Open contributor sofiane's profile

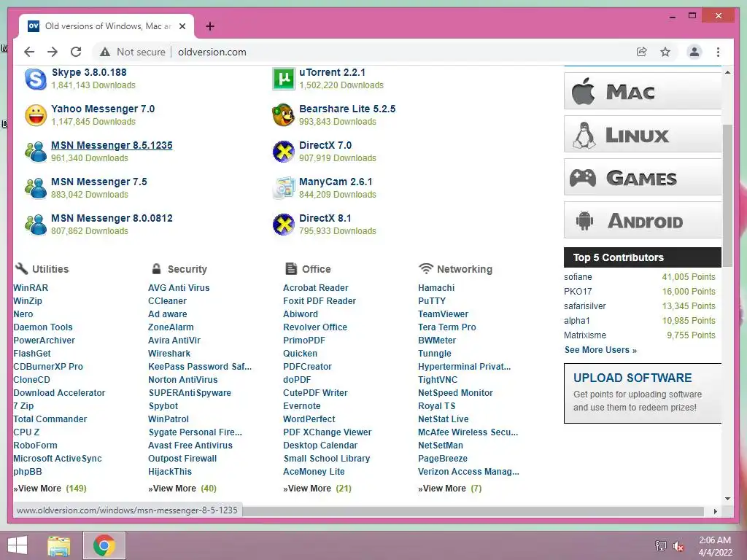tap(578, 276)
